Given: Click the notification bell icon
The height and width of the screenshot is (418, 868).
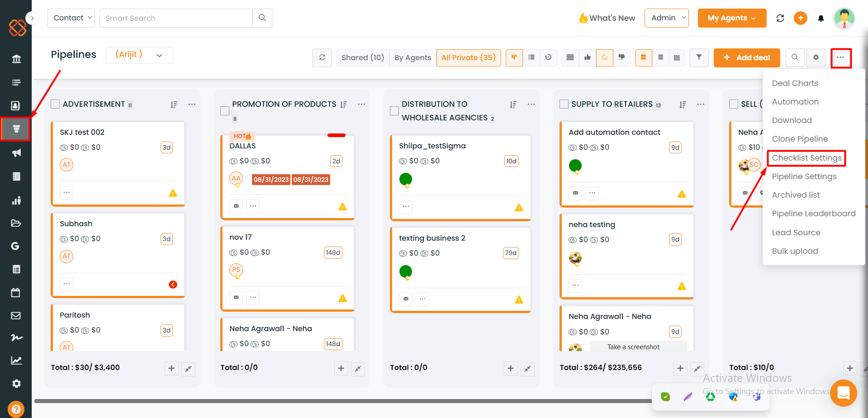Looking at the screenshot, I should [821, 18].
